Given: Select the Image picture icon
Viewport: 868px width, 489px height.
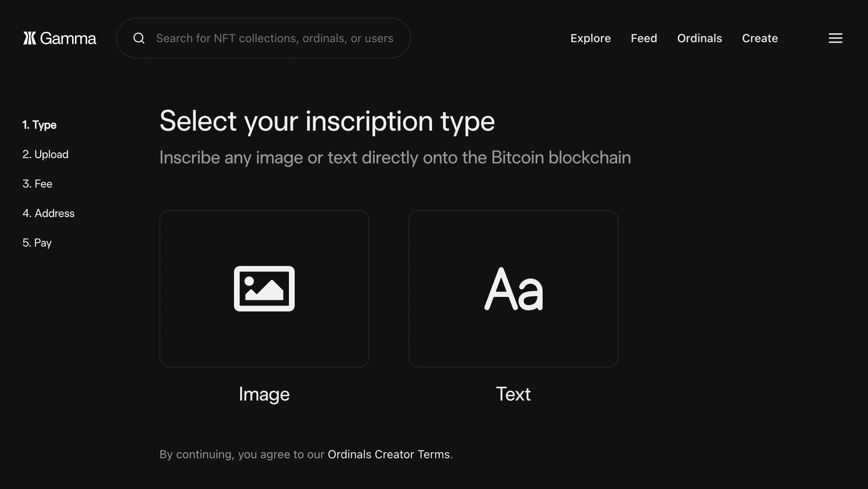Looking at the screenshot, I should [x=264, y=289].
